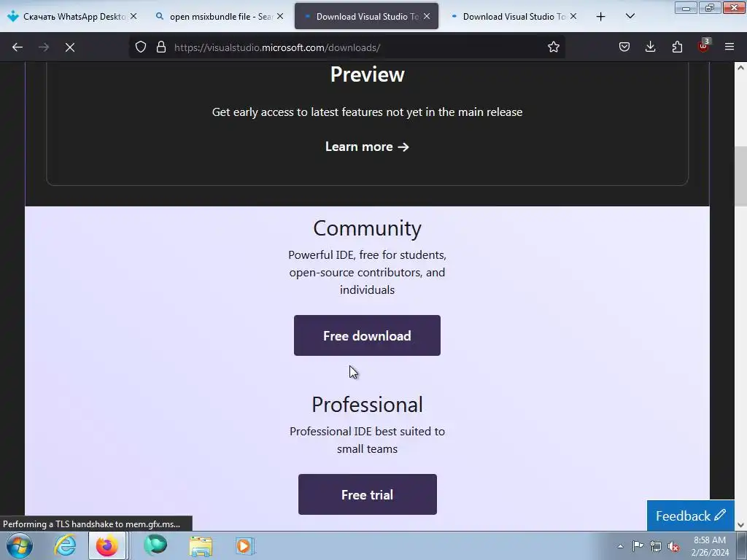Image resolution: width=747 pixels, height=560 pixels.
Task: Open the network tray icon
Action: click(x=656, y=546)
